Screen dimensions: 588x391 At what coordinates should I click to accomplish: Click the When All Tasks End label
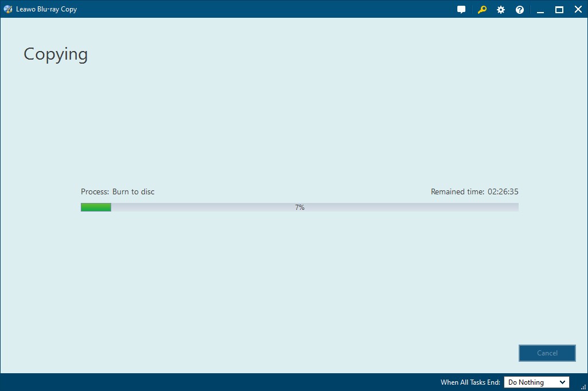click(x=471, y=382)
